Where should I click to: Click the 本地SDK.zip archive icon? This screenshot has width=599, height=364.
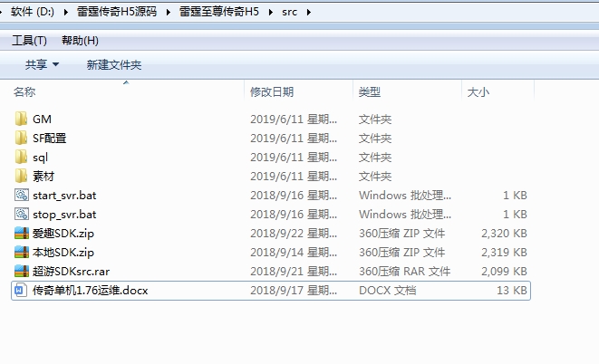click(22, 253)
